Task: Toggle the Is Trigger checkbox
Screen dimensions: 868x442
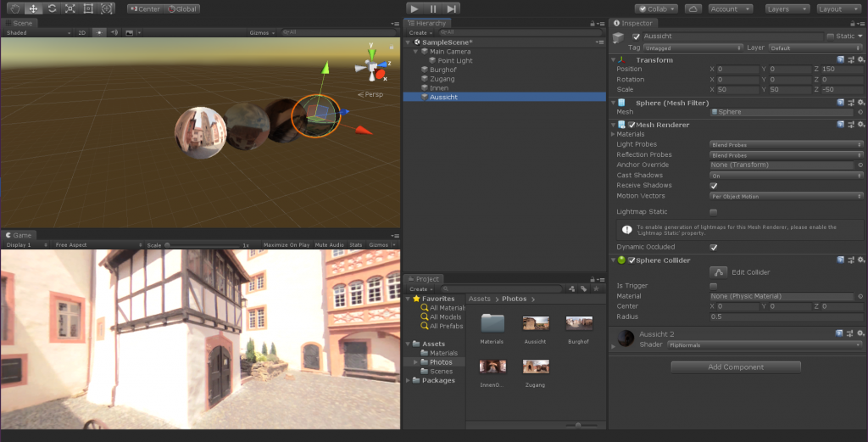Action: pyautogui.click(x=713, y=286)
